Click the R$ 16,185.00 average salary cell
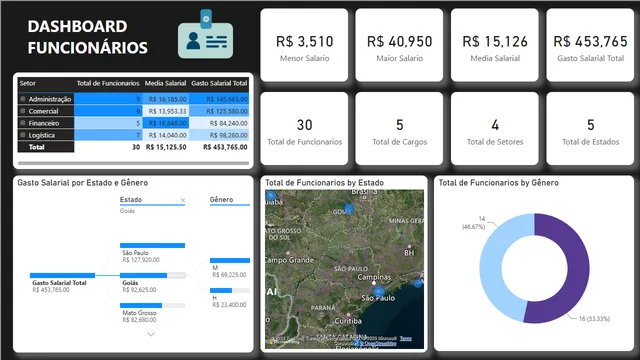The width and height of the screenshot is (640, 360). coord(166,99)
